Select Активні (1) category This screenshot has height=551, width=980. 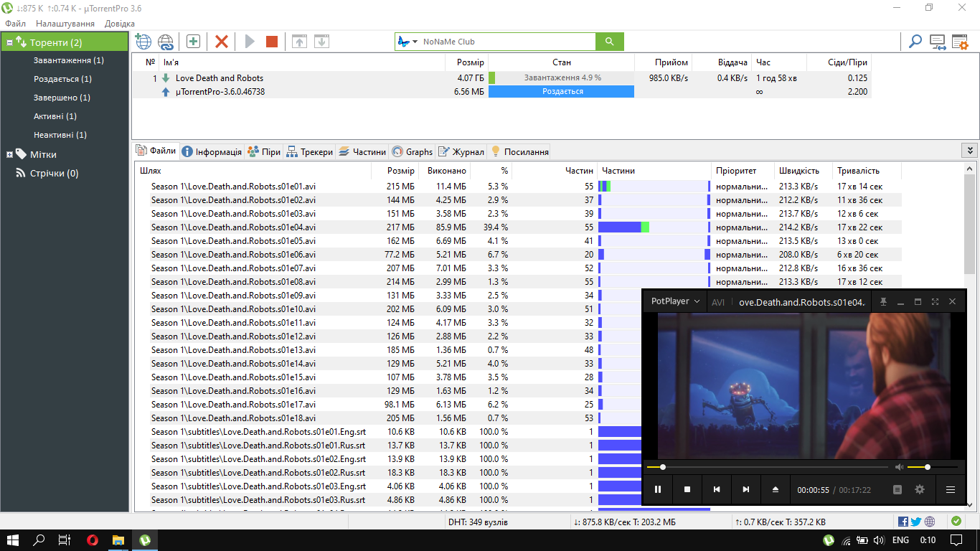coord(55,116)
